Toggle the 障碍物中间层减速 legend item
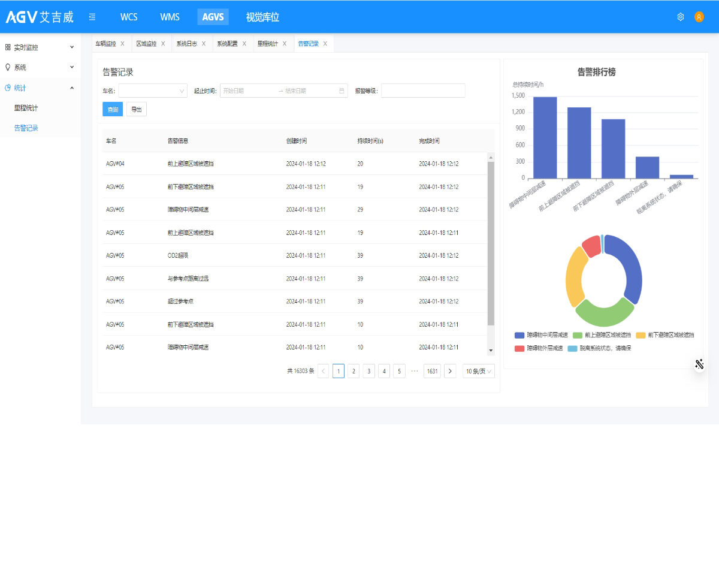 (538, 335)
